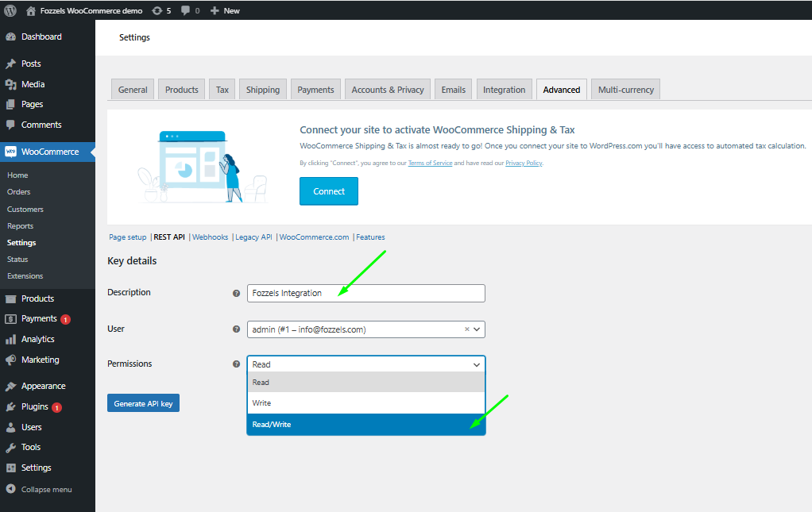Click the WooCommerce logo icon
The width and height of the screenshot is (812, 512).
[10, 152]
